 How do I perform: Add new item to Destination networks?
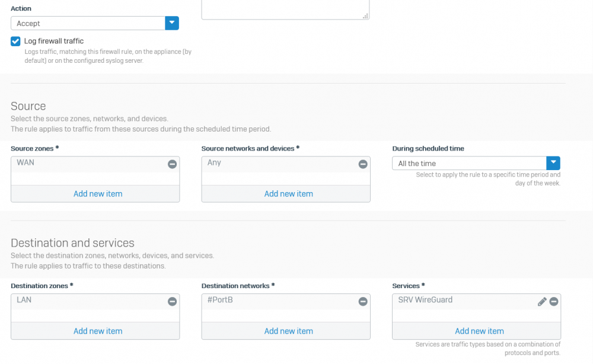[289, 331]
